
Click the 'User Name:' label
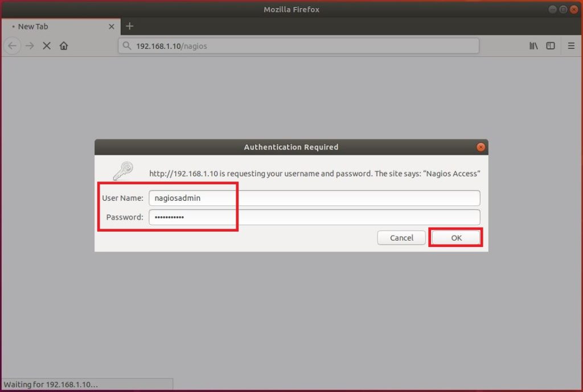123,198
